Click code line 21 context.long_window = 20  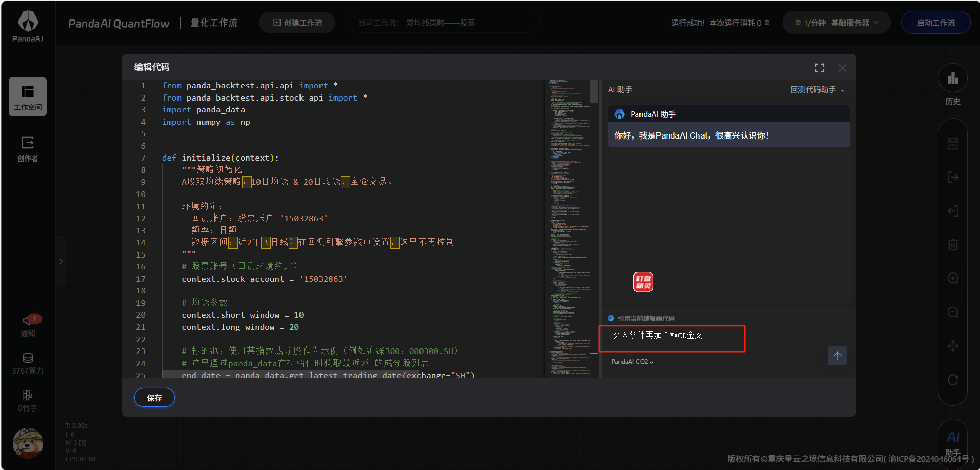coord(240,327)
